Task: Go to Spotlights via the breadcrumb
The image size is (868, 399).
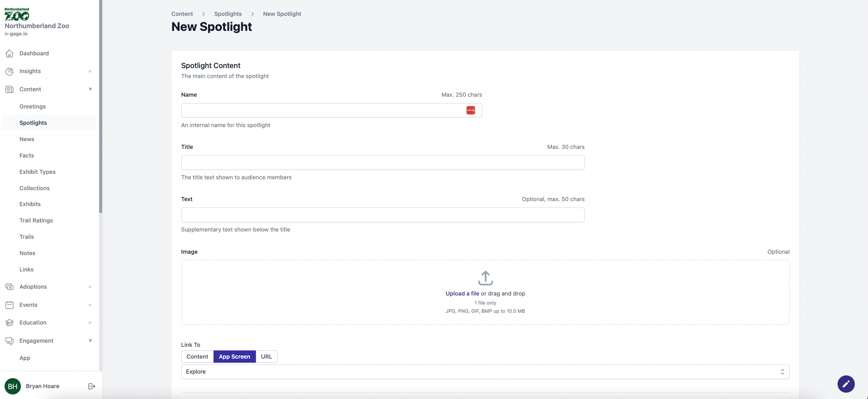Action: [x=228, y=14]
